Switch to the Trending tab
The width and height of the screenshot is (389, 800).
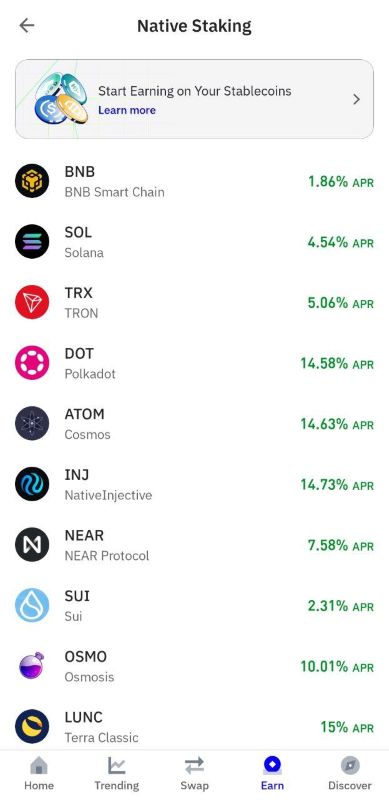(116, 773)
